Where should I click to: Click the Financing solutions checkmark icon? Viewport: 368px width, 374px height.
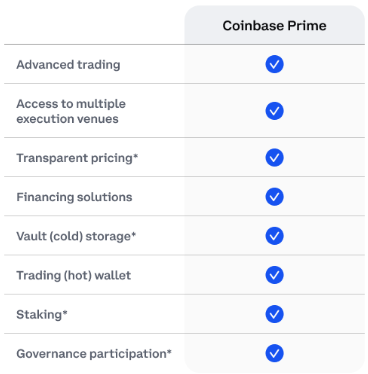coord(274,197)
